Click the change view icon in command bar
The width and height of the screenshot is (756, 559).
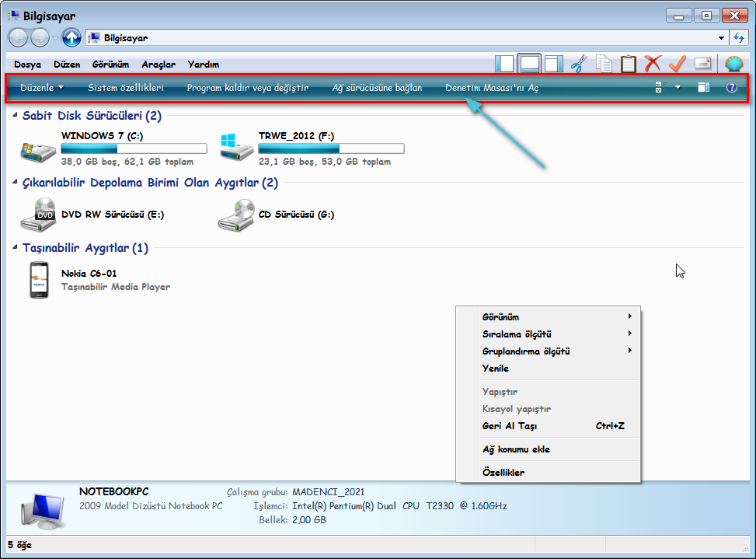[x=660, y=87]
